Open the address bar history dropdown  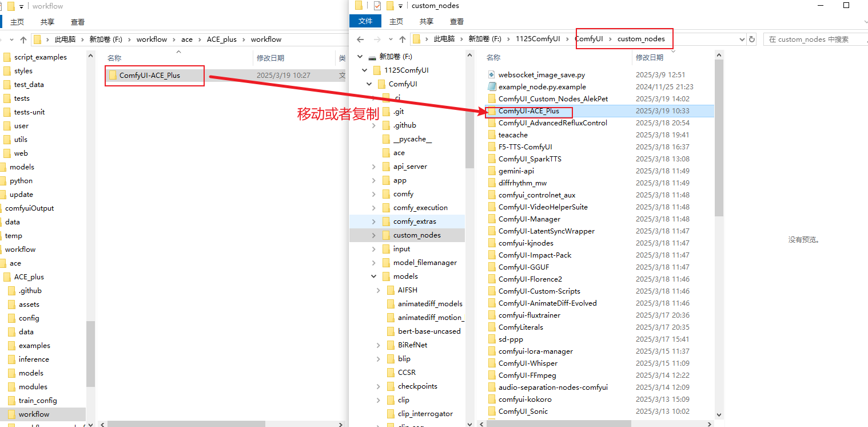click(x=742, y=39)
